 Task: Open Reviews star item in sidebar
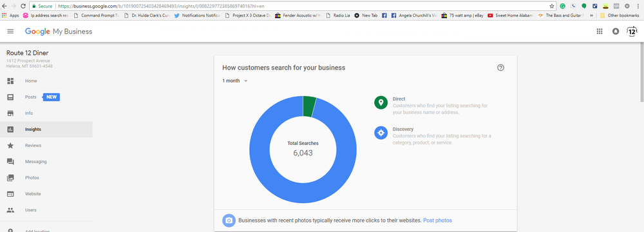tap(46, 145)
